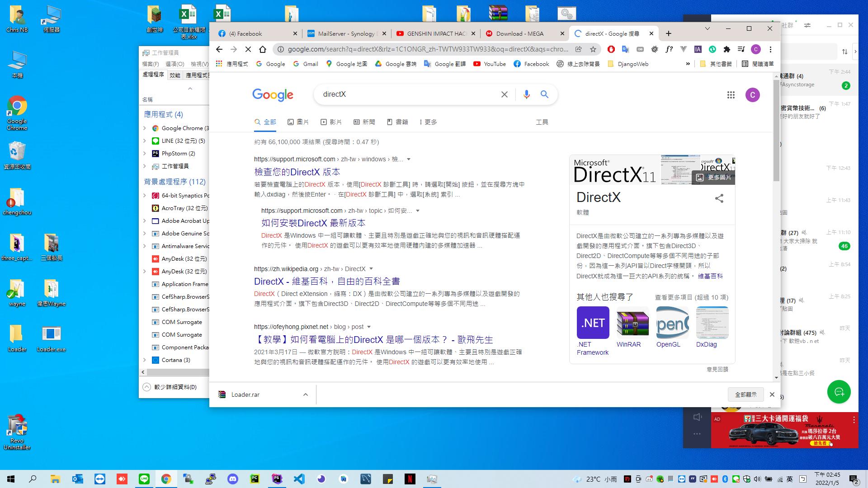Image resolution: width=868 pixels, height=488 pixels.
Task: Open the 檢查您的DirectX 版本 result
Action: point(297,172)
